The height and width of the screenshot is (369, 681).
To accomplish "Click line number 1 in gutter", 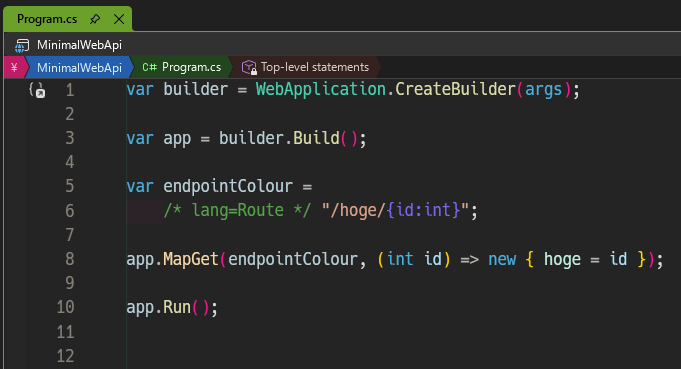I will coord(70,90).
